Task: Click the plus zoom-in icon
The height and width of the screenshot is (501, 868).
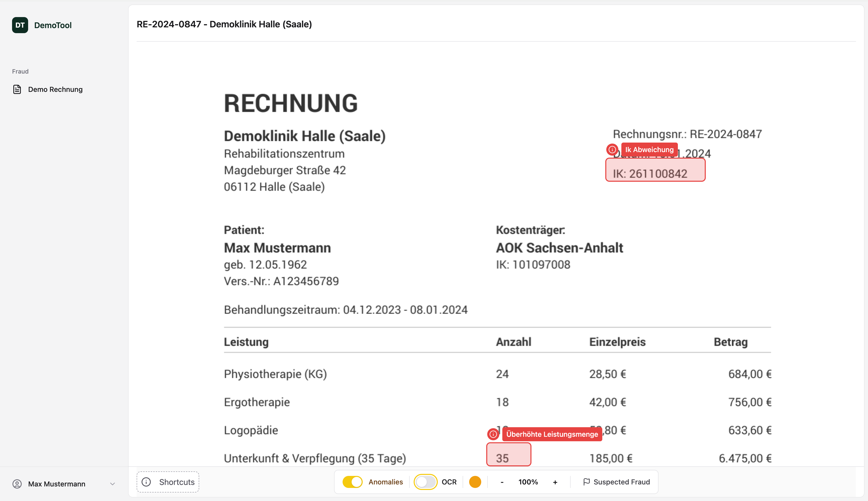Action: [x=555, y=482]
